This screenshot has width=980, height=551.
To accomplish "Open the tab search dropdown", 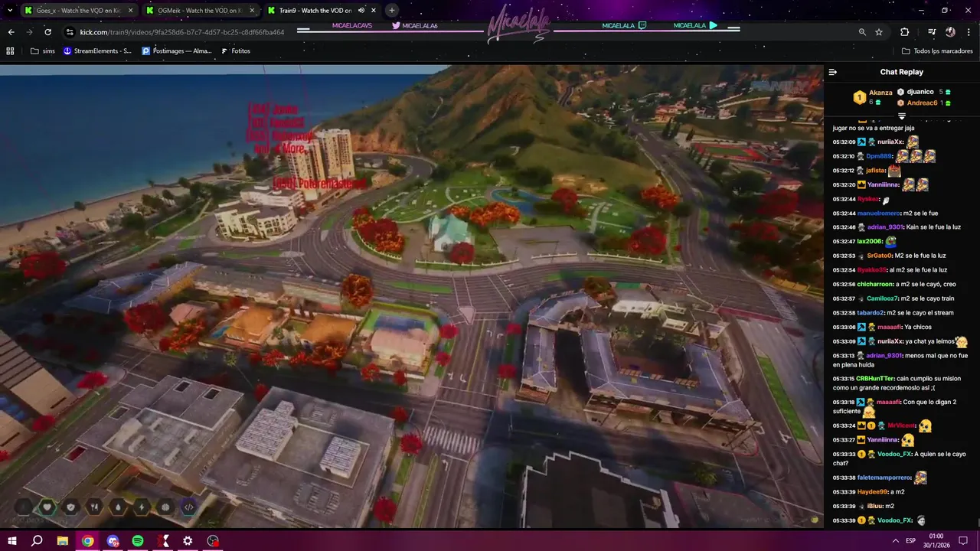I will [10, 11].
